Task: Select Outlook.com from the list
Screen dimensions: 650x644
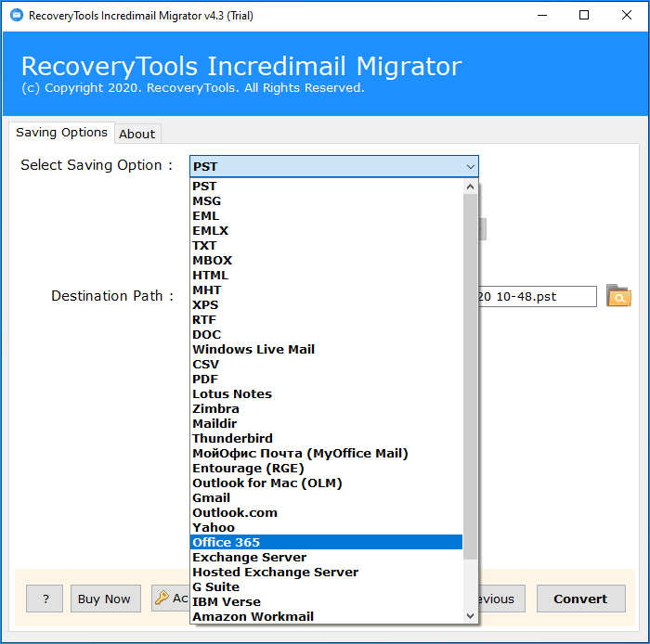Action: point(326,513)
